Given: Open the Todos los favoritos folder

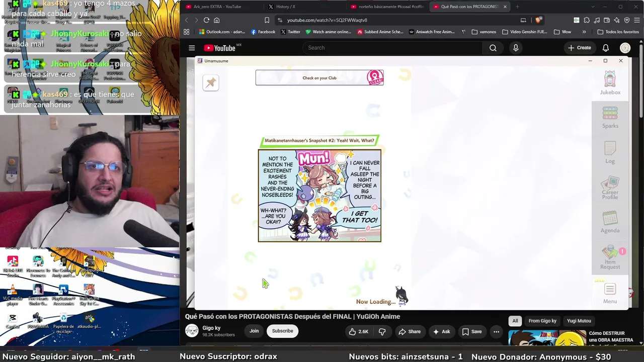Looking at the screenshot, I should click(618, 32).
